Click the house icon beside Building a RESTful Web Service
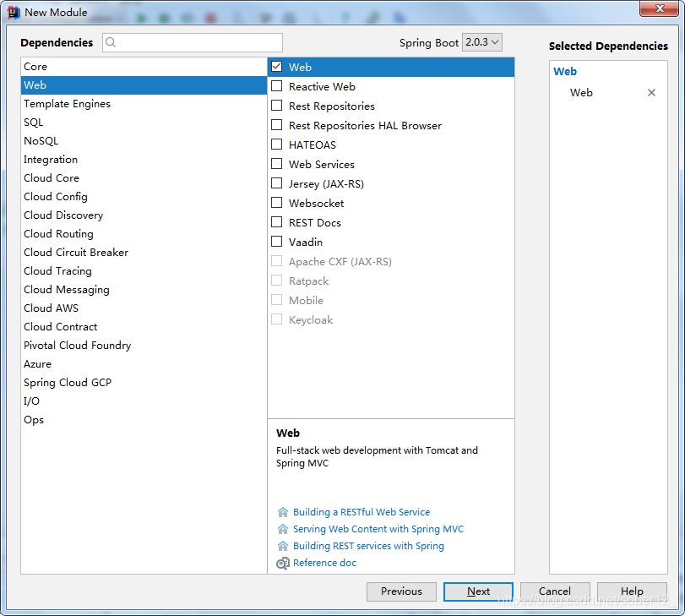 tap(283, 512)
